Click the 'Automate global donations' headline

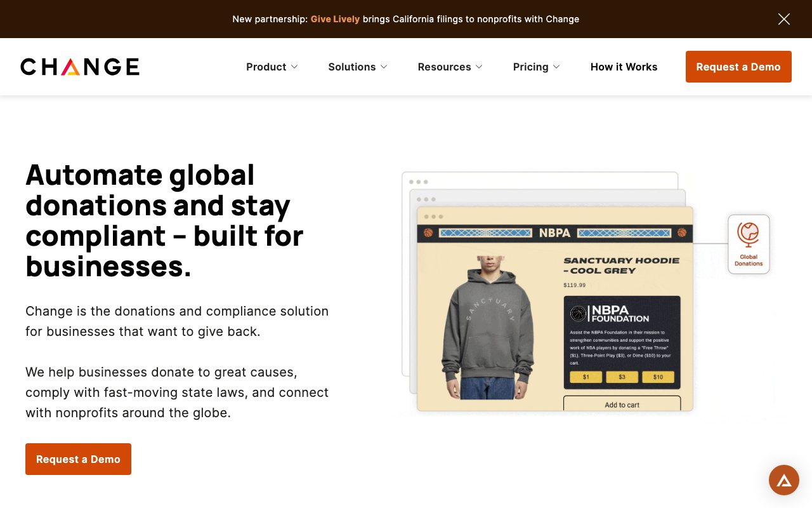tap(164, 220)
